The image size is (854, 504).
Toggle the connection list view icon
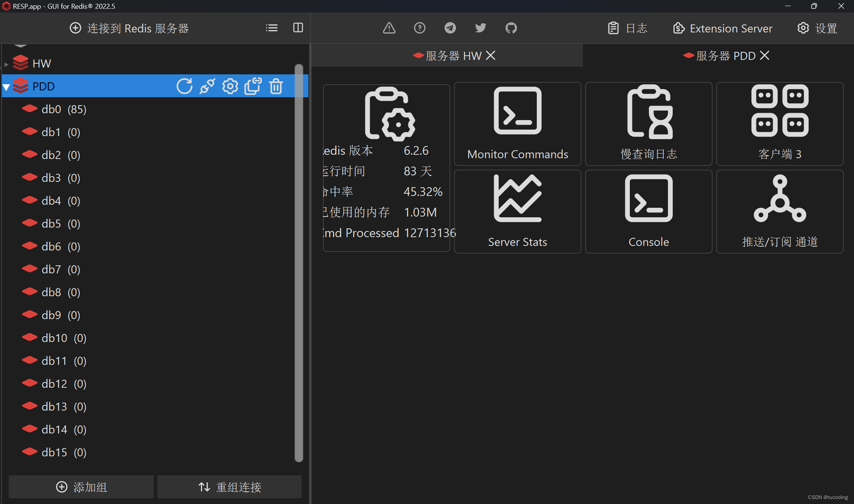point(272,28)
